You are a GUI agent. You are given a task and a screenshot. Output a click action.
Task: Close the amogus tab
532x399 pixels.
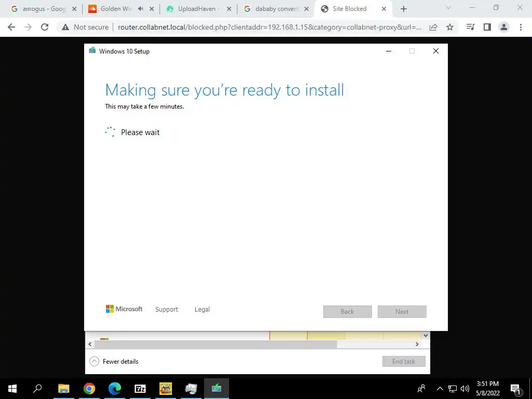74,9
